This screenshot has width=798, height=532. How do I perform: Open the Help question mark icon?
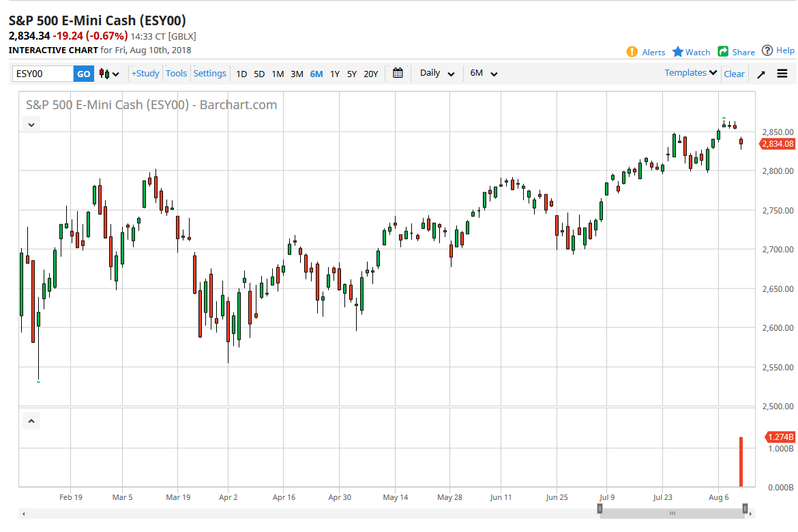767,50
